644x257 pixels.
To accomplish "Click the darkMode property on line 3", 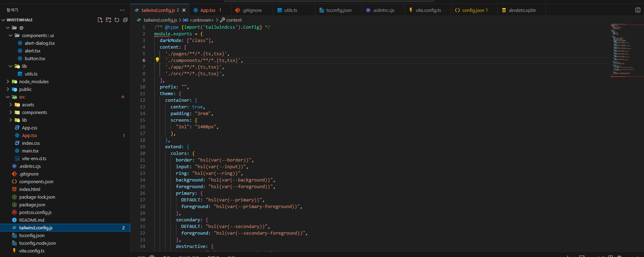I will (170, 40).
